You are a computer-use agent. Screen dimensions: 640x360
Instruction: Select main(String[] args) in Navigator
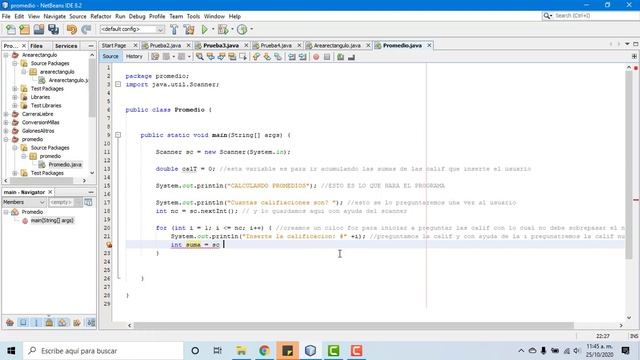[x=52, y=220]
